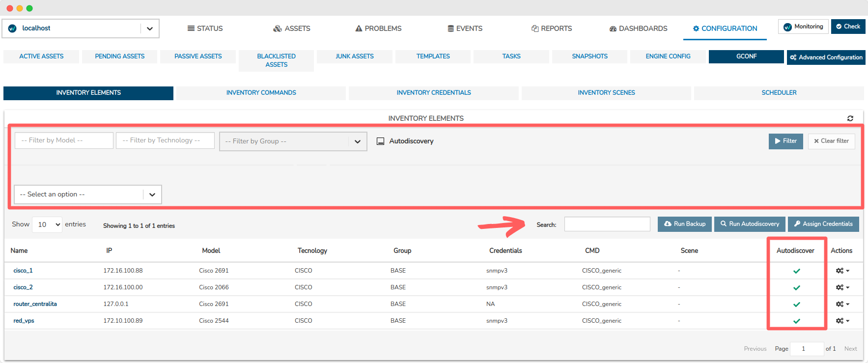
Task: Open the ASSETS menu
Action: click(x=292, y=28)
